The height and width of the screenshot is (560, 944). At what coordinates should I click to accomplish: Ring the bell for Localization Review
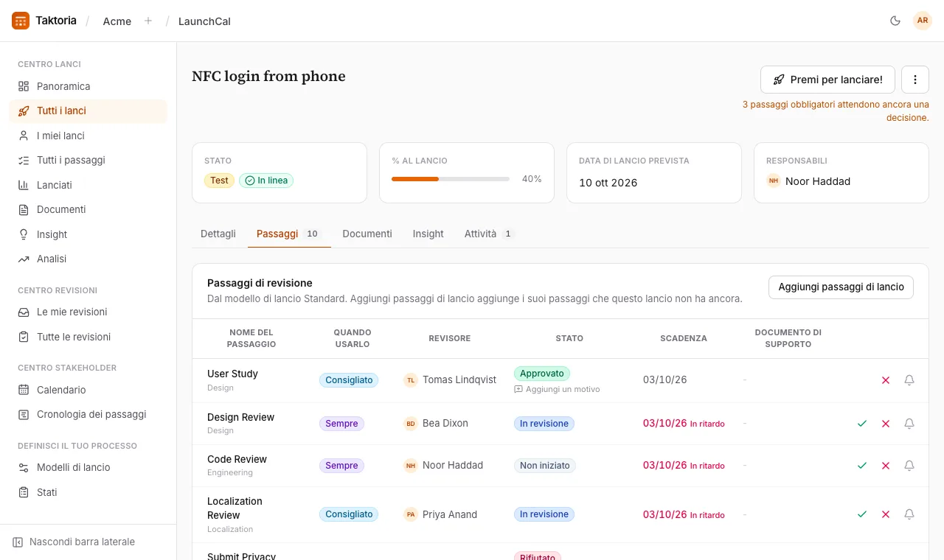click(x=909, y=514)
